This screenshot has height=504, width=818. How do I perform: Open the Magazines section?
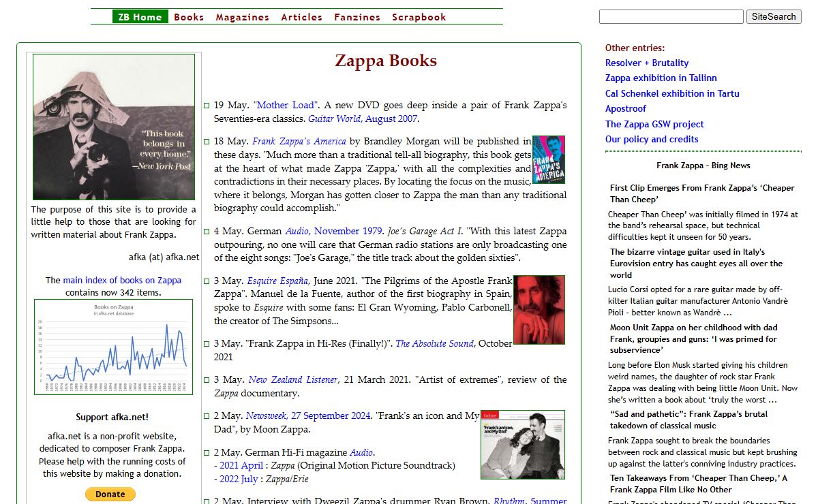point(243,17)
